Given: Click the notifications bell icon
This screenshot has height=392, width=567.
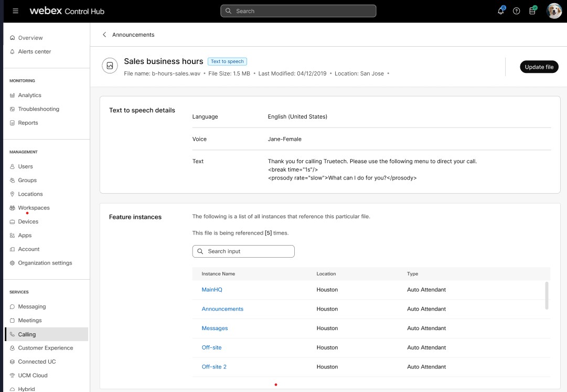Looking at the screenshot, I should (500, 11).
